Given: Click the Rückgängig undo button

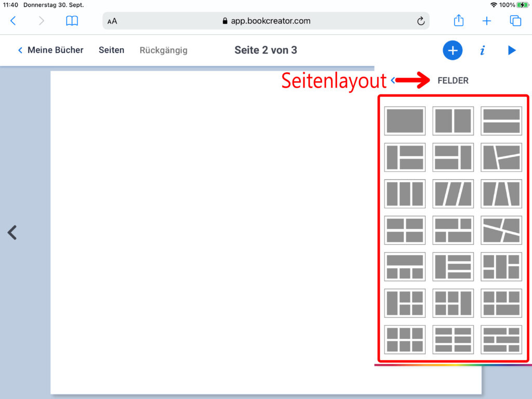Looking at the screenshot, I should (x=164, y=50).
